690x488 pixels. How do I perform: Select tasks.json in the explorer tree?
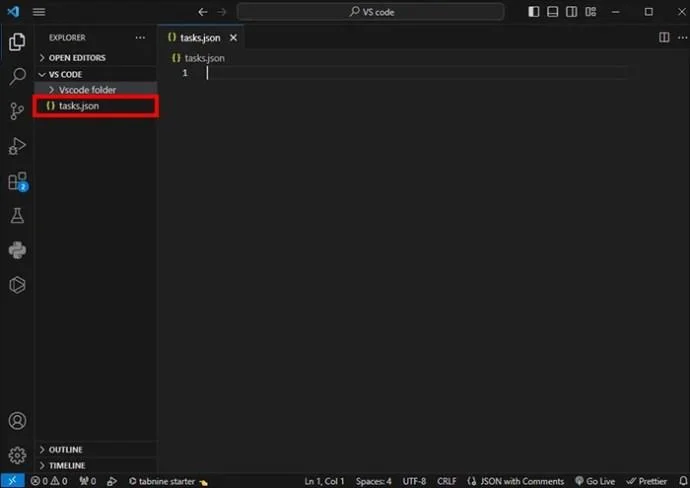click(x=95, y=106)
